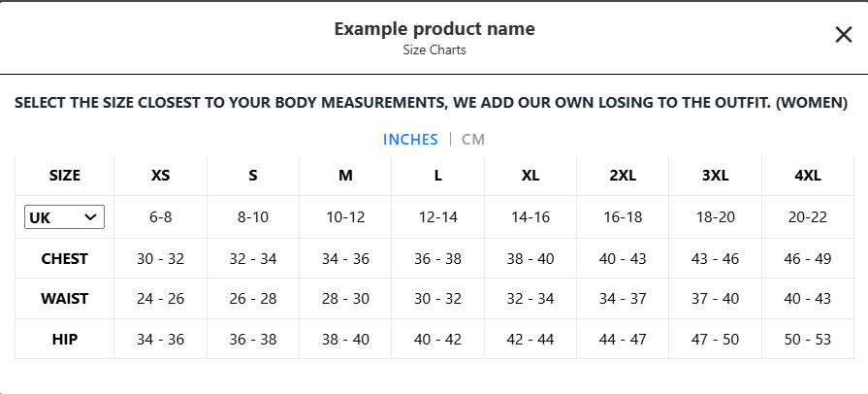Click the UK size 6-8 cell
This screenshot has height=394, width=868.
tap(160, 217)
